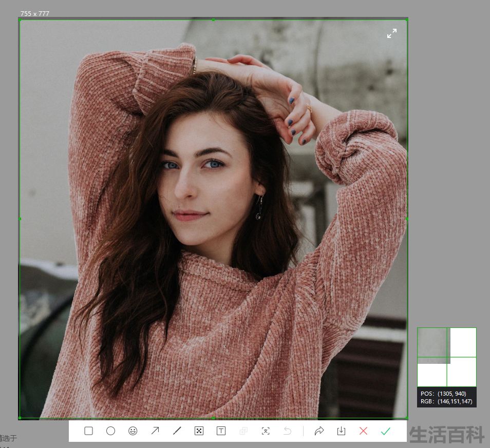Click the "755 x 777" size label

point(35,14)
